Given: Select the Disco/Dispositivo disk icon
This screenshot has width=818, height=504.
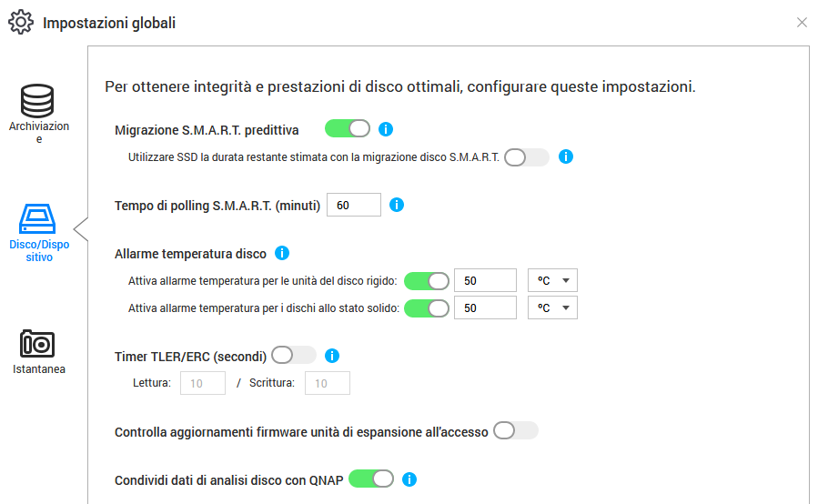Looking at the screenshot, I should click(38, 222).
